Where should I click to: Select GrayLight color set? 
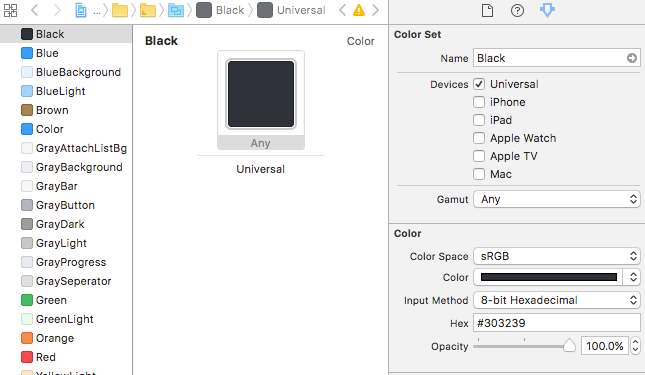pyautogui.click(x=66, y=243)
